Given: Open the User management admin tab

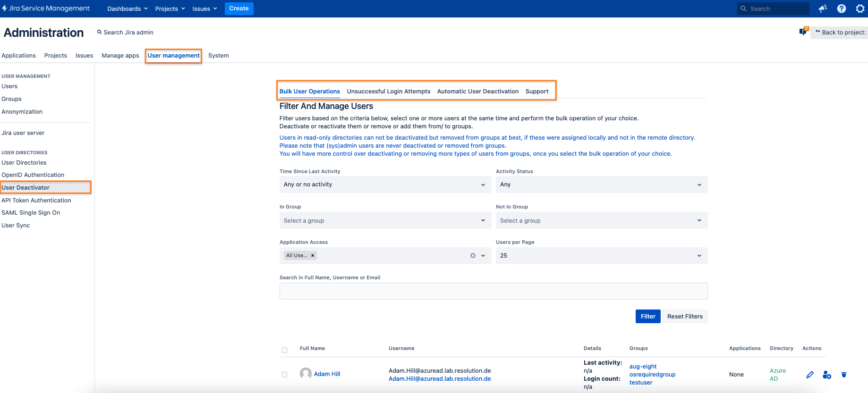Looking at the screenshot, I should coord(174,56).
